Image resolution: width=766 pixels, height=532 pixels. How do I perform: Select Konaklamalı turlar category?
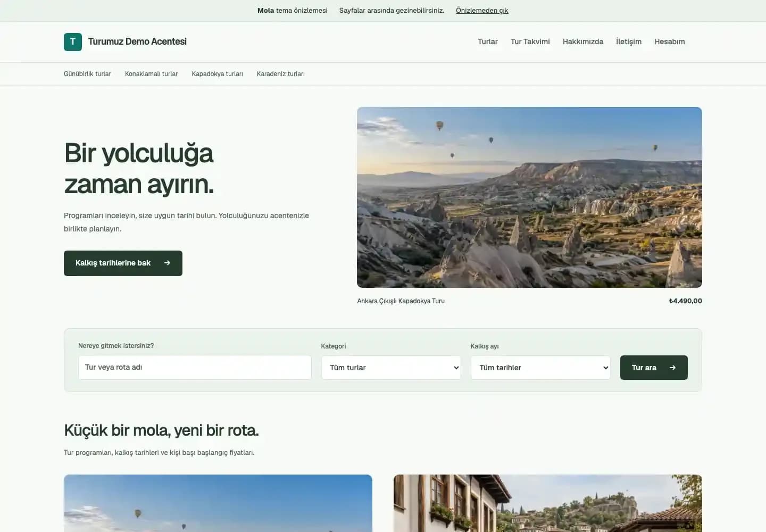coord(151,74)
